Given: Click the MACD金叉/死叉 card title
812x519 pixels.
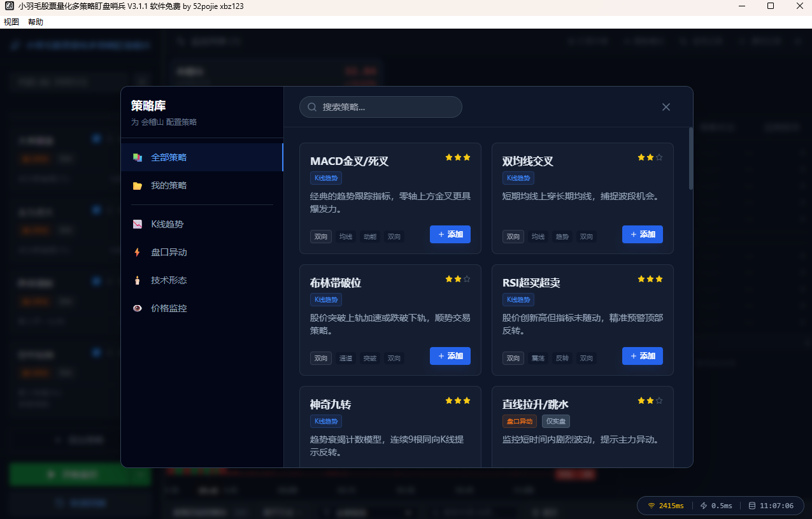Looking at the screenshot, I should (349, 161).
